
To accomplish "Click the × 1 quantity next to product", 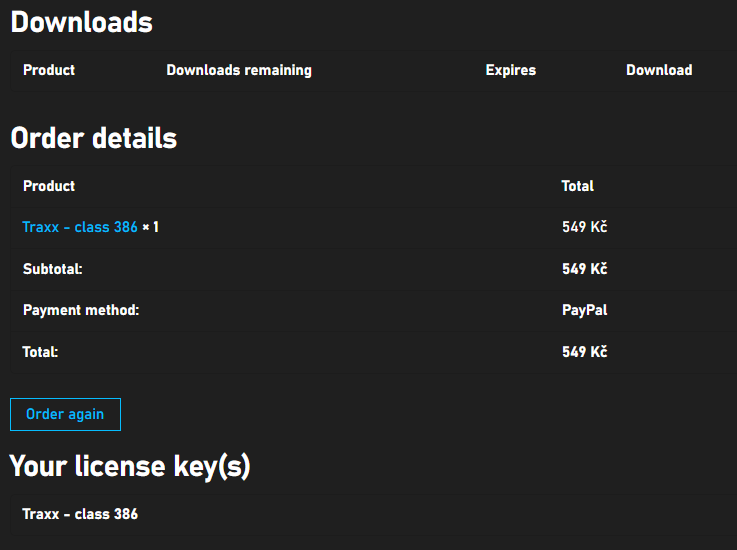I will (151, 227).
